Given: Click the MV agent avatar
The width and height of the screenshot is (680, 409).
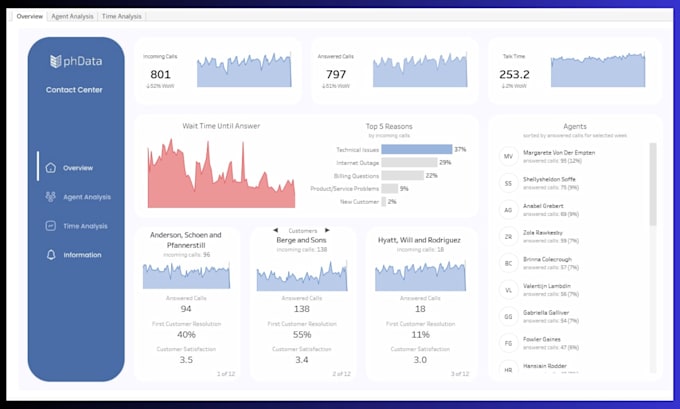Looking at the screenshot, I should point(508,156).
